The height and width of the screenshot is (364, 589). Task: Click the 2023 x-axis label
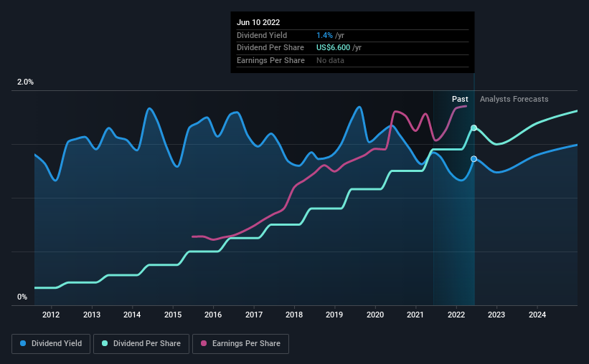click(x=496, y=315)
